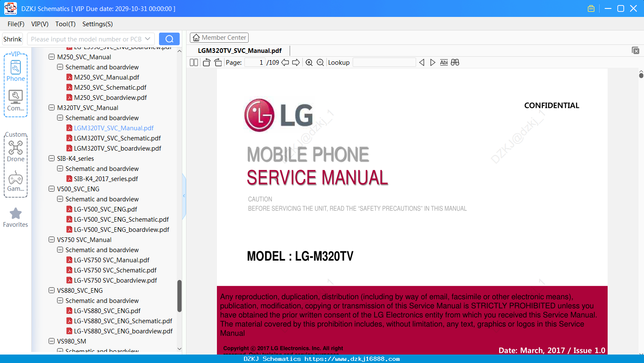Open M250_SVC_boardview.pdf file
The image size is (644, 363).
point(110,98)
